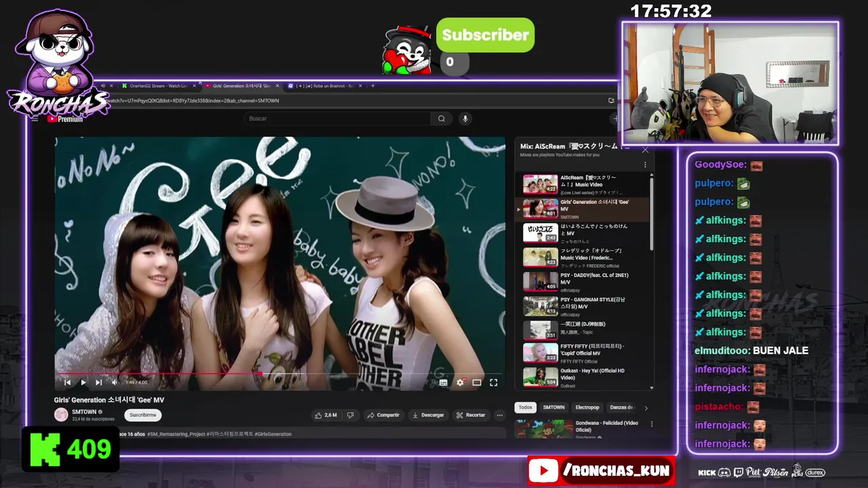Click the Compartir share button
This screenshot has width=868, height=488.
click(x=383, y=415)
